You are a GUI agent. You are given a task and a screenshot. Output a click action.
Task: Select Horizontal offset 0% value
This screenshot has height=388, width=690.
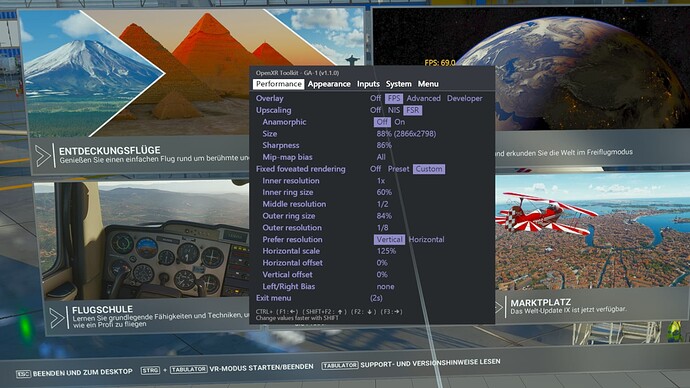coord(382,263)
